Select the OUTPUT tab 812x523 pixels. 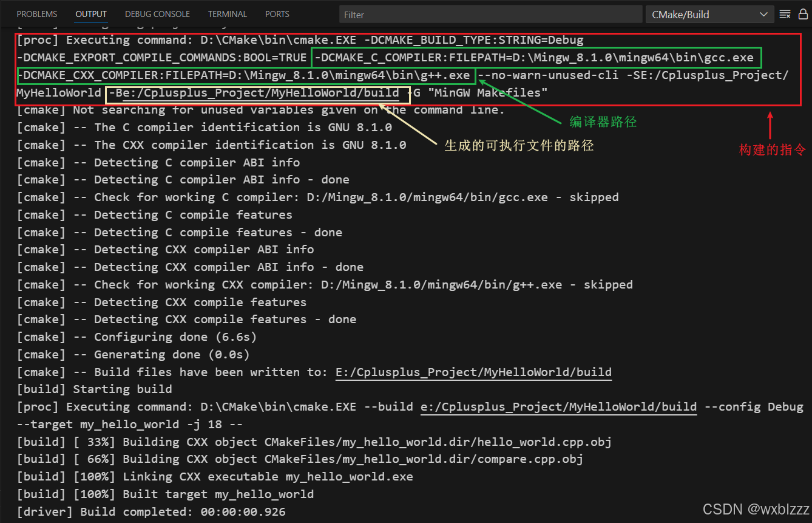91,14
